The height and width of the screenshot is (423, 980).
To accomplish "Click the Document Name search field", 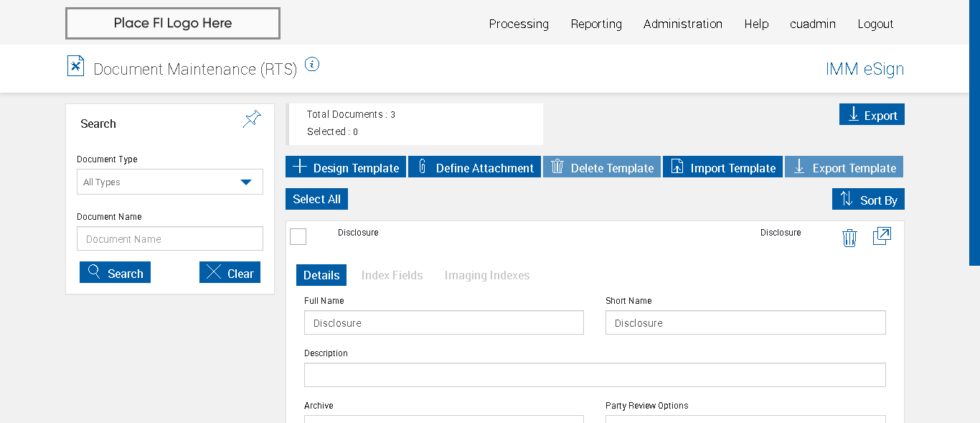I will 170,239.
